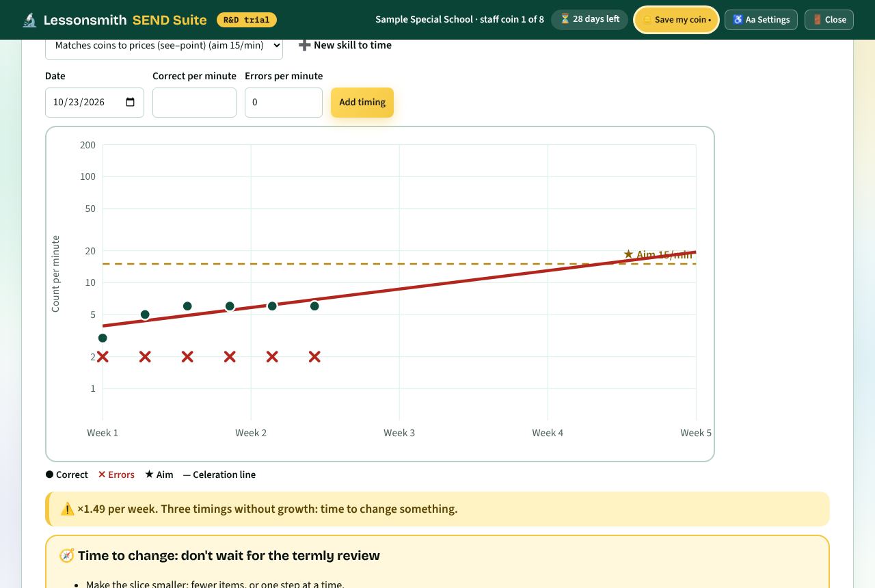This screenshot has width=875, height=588.
Task: Click the Aim 15/min star label
Action: [658, 254]
